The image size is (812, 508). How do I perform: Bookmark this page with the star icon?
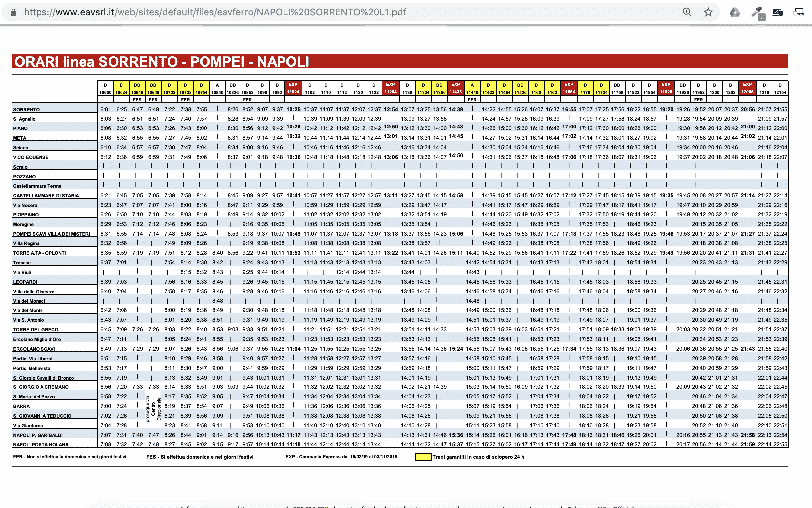coord(708,12)
